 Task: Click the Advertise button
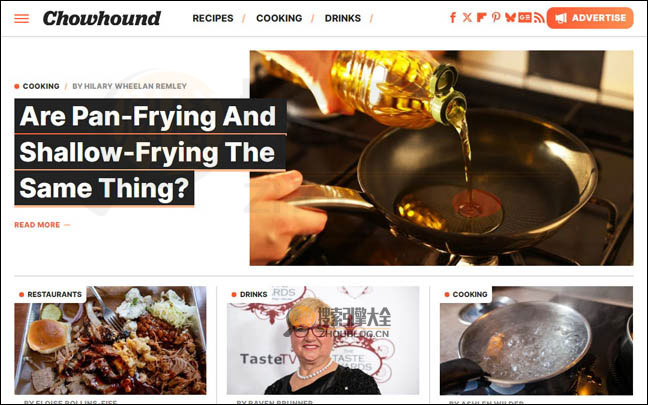coord(590,18)
